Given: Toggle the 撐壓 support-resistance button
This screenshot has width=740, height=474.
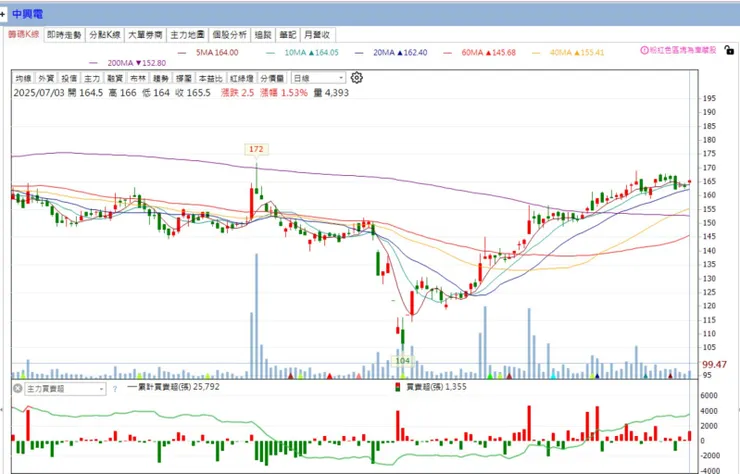Looking at the screenshot, I should tap(184, 78).
